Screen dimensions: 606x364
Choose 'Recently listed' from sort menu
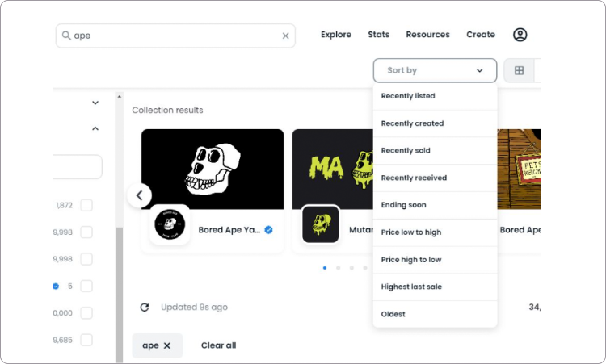click(x=408, y=96)
